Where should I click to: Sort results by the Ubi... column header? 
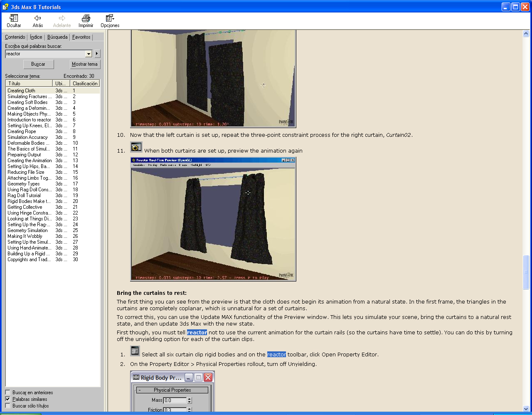pyautogui.click(x=61, y=83)
